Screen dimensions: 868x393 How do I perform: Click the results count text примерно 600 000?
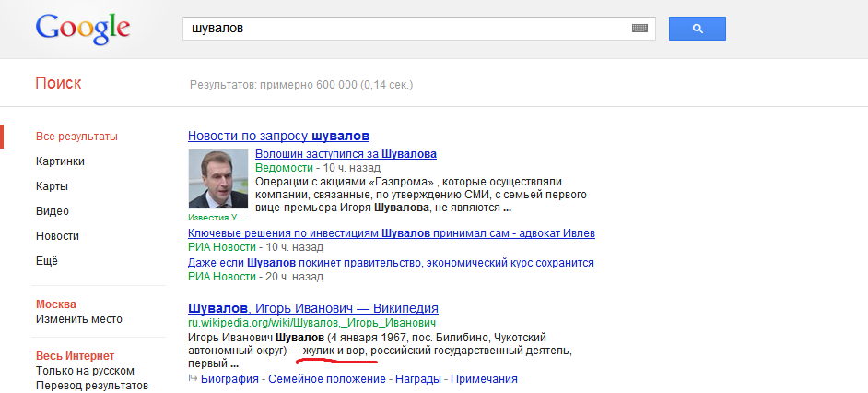pos(301,85)
